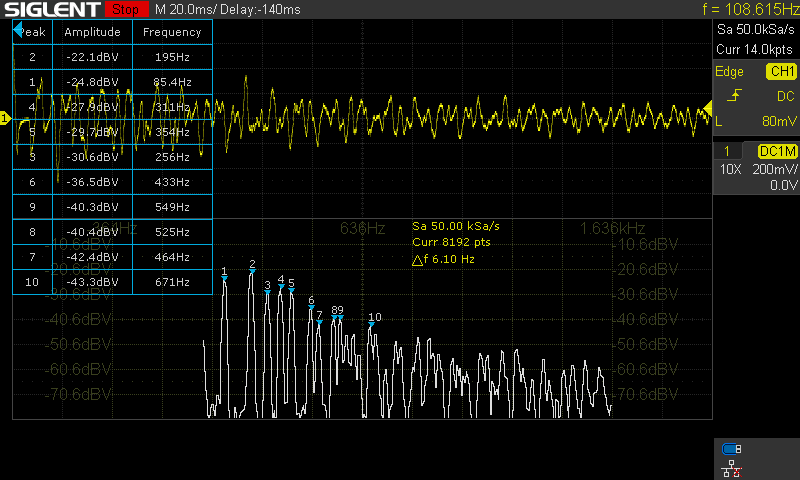
Task: Click the Sa 50.0kSa/s sample rate
Action: (755, 30)
